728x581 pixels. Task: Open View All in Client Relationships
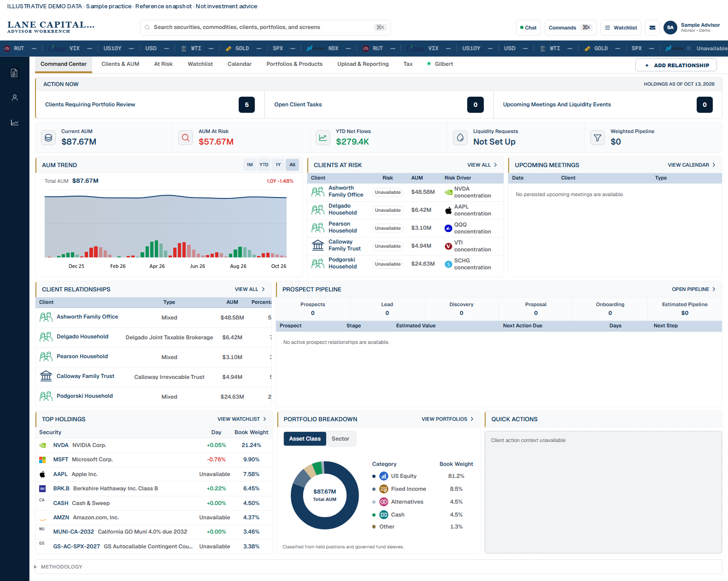(x=250, y=289)
